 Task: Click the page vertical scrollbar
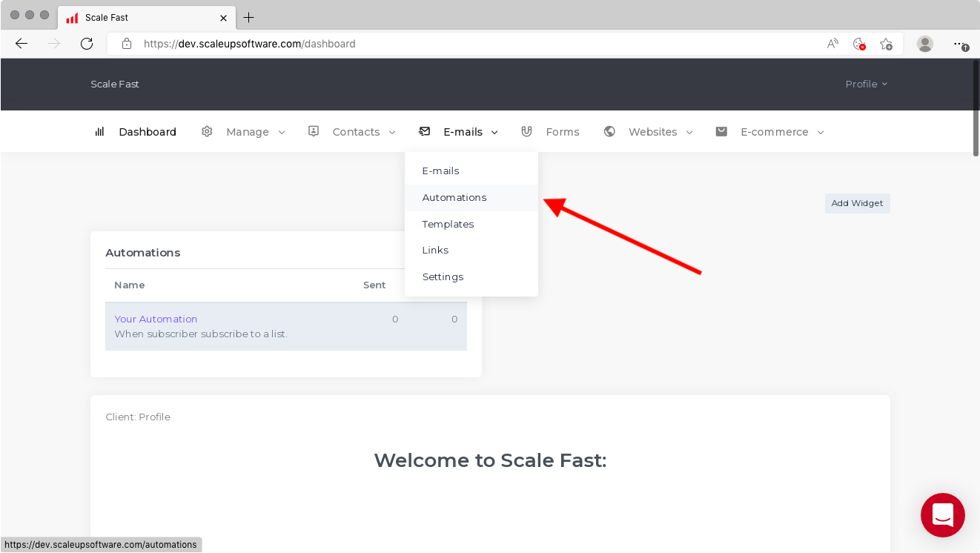[976, 107]
